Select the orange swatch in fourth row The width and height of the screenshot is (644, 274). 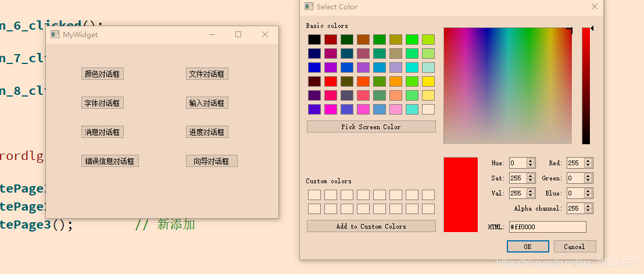395,81
